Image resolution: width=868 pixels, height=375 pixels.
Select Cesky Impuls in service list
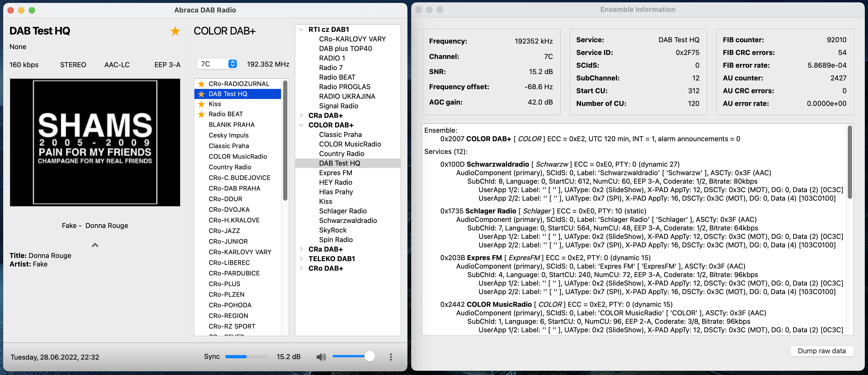(x=238, y=135)
